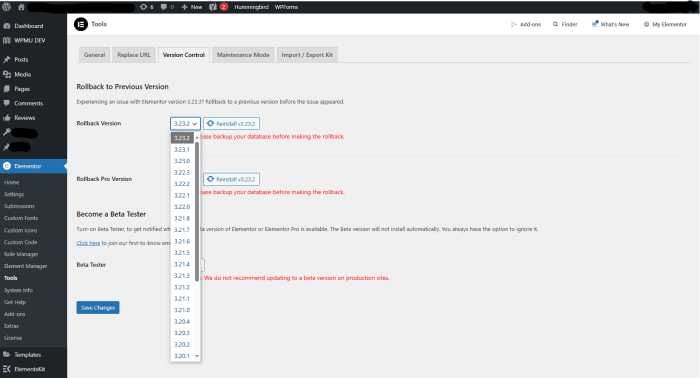Open License submenu
The width and height of the screenshot is (700, 378).
(x=13, y=338)
